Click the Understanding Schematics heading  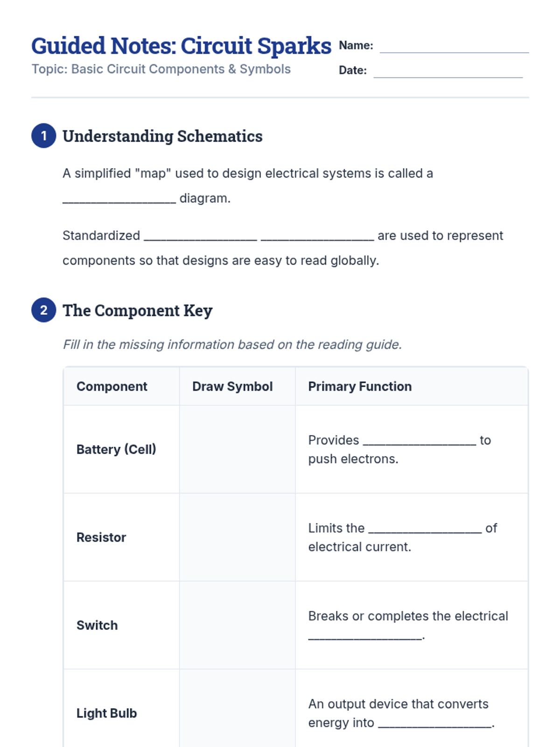coord(162,136)
